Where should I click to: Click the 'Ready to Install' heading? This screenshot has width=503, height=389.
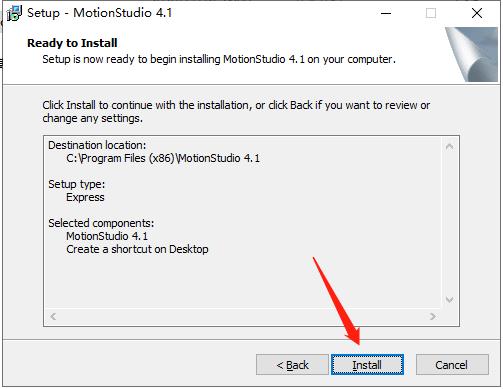[x=72, y=43]
